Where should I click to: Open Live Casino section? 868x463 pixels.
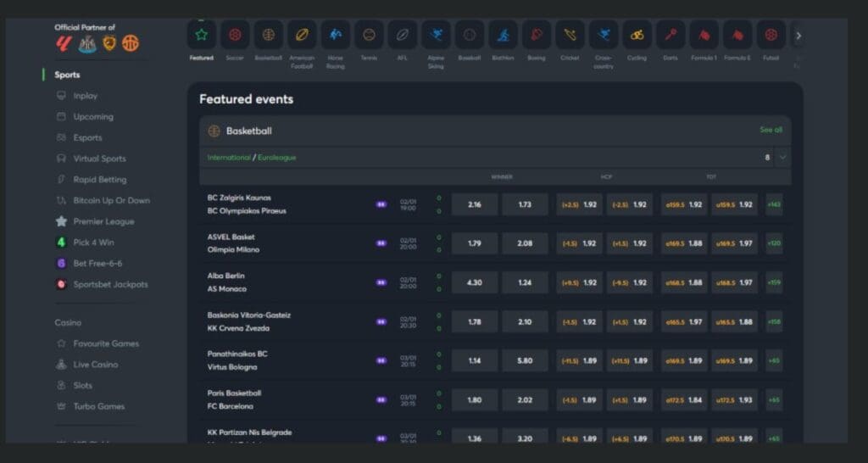click(x=95, y=365)
